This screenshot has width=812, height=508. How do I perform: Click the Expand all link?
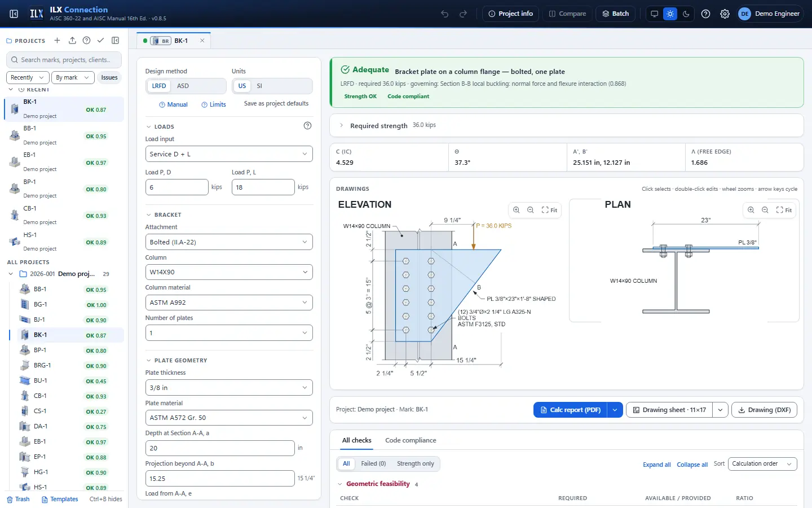click(657, 465)
